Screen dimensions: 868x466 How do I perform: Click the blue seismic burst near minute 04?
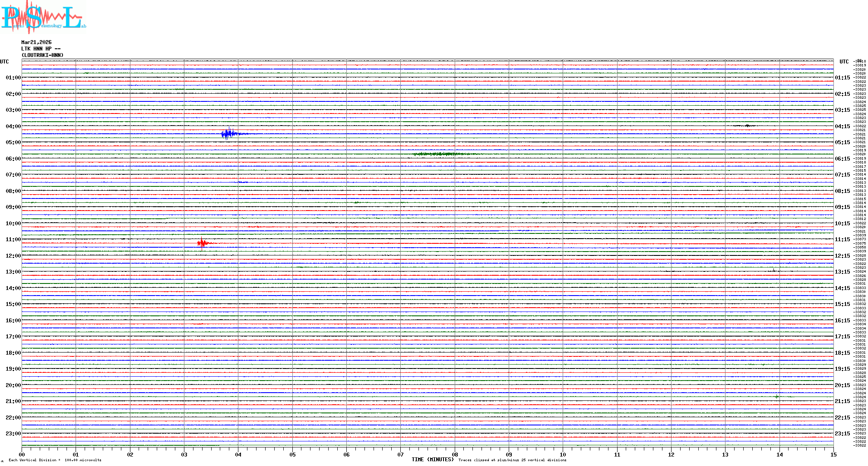(228, 134)
